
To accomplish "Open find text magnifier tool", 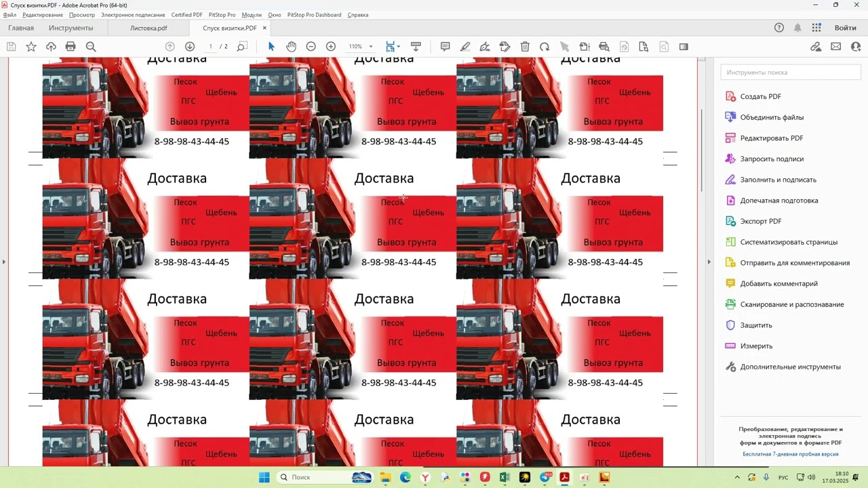I will point(242,47).
